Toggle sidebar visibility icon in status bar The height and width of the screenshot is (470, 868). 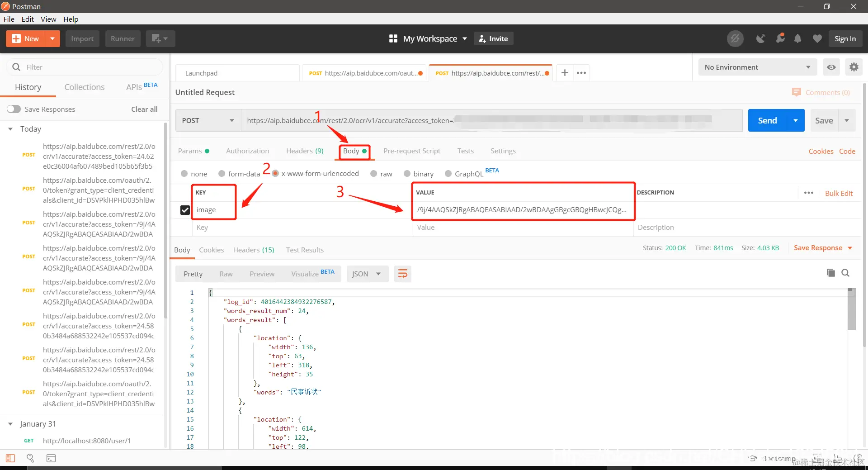[x=10, y=458]
